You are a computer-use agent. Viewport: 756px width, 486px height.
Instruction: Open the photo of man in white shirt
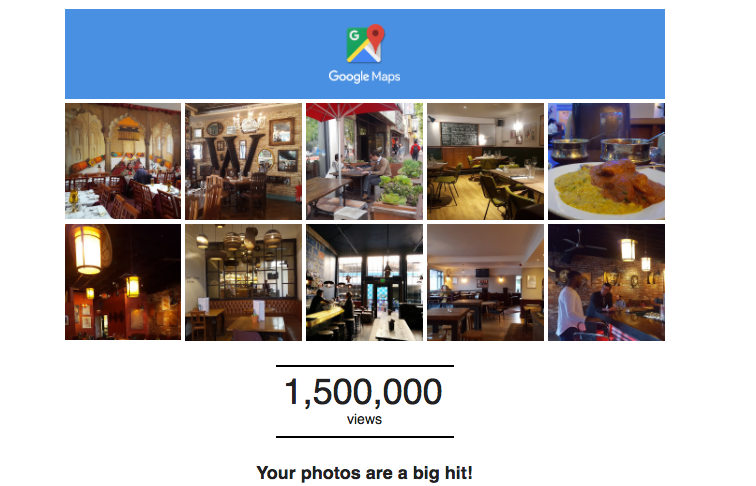click(x=607, y=282)
